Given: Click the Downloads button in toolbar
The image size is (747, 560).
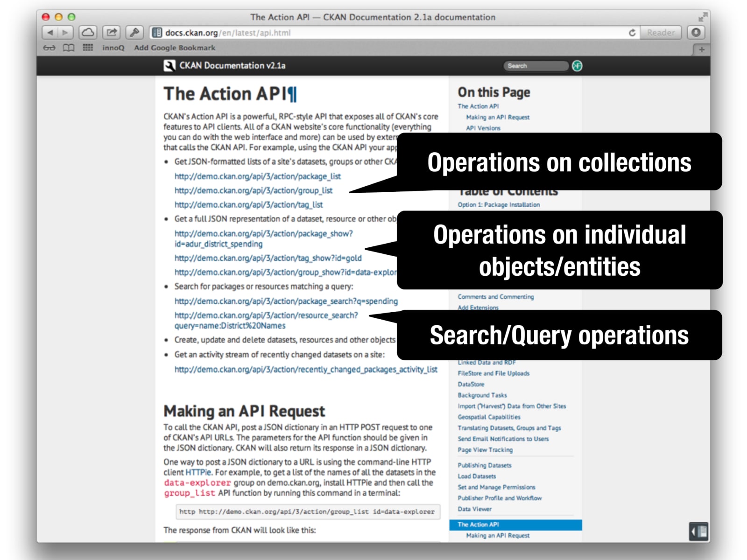Looking at the screenshot, I should point(696,33).
